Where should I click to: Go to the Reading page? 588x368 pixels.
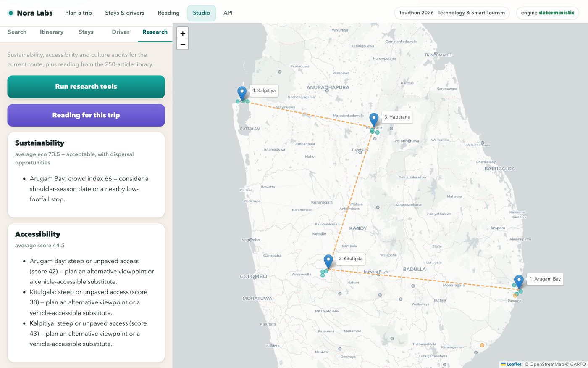click(168, 13)
